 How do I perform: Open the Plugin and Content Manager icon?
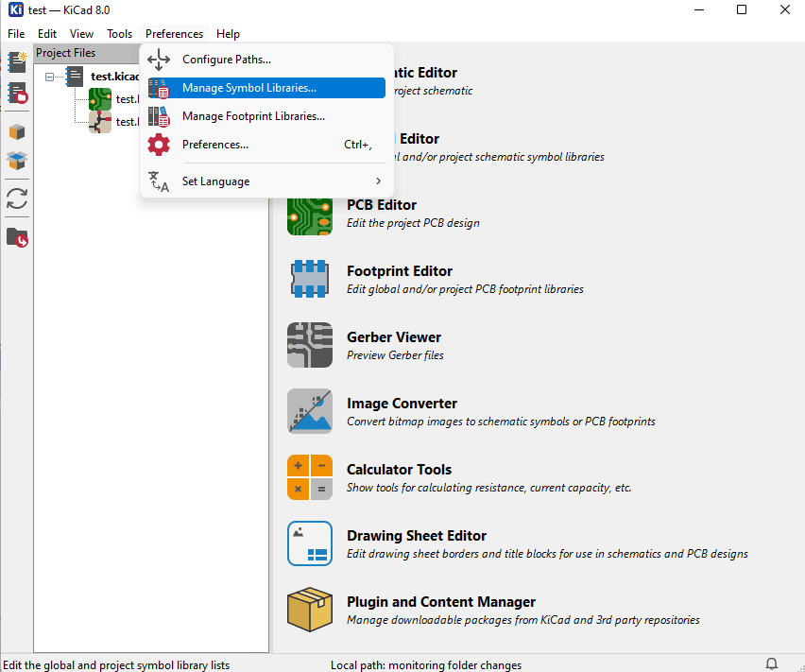310,610
